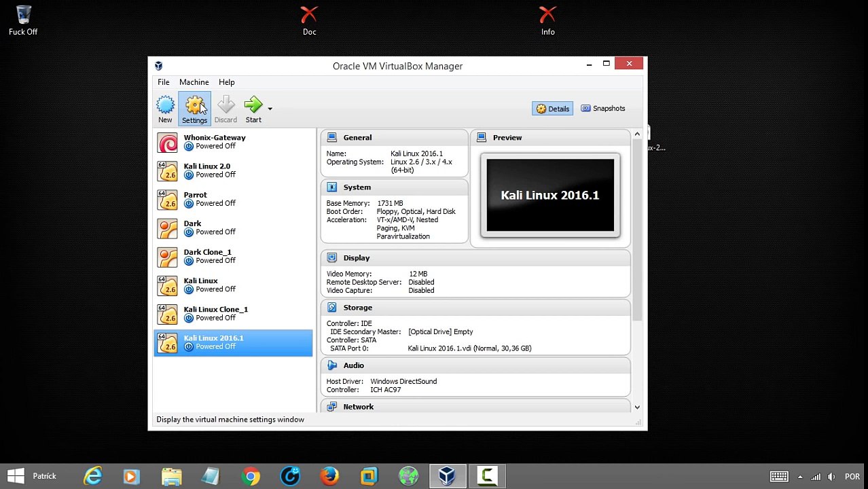This screenshot has height=489, width=868.
Task: Click the Audio speaker icon
Action: (x=331, y=365)
